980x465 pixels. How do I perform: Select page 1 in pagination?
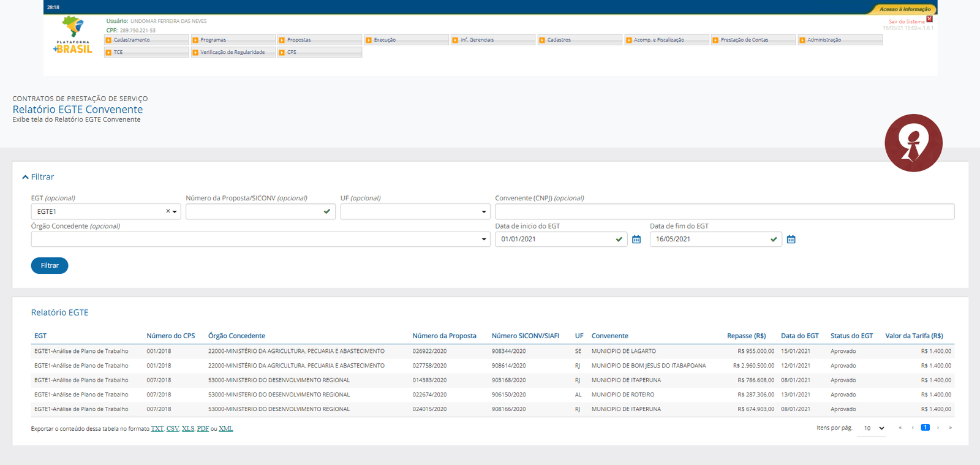(x=925, y=428)
